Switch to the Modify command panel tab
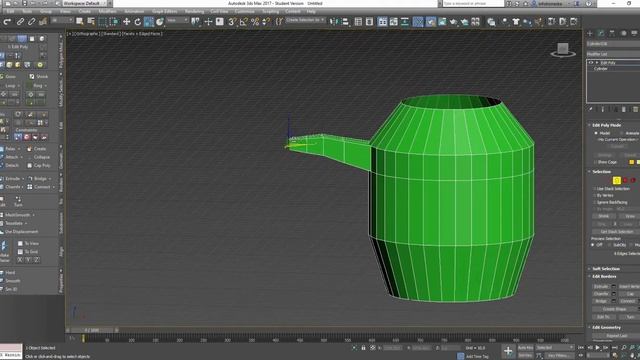The image size is (640, 360). click(x=601, y=33)
